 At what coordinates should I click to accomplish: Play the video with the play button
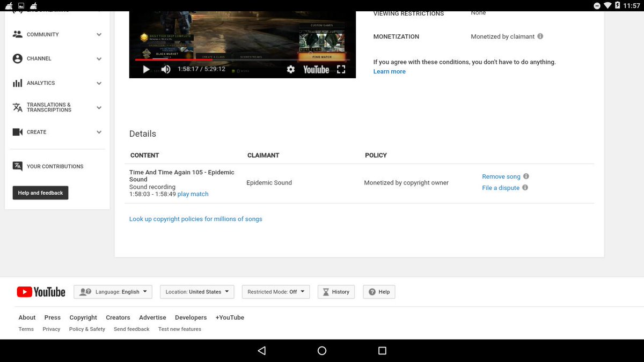[x=146, y=69]
